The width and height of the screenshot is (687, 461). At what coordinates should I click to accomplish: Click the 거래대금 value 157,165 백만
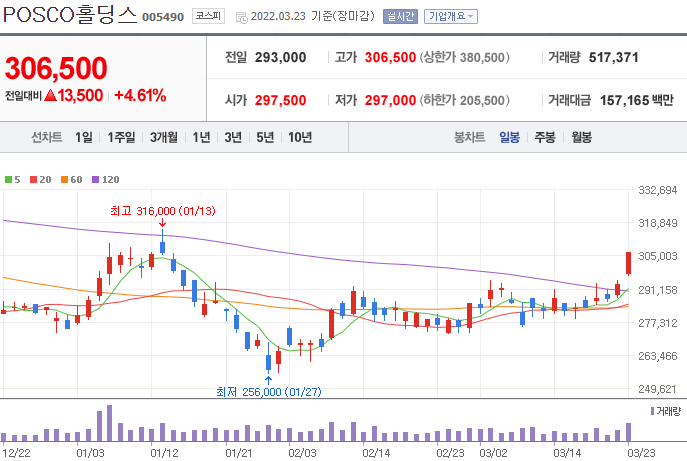point(637,100)
